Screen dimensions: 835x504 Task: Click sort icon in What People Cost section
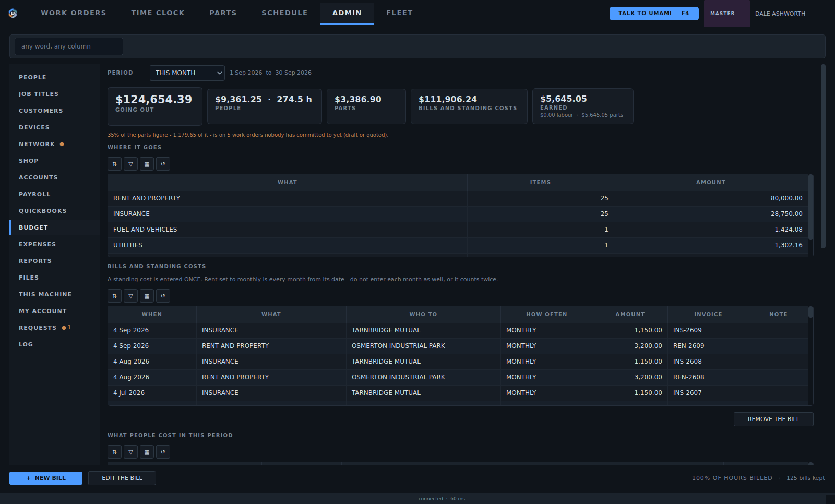click(x=114, y=452)
